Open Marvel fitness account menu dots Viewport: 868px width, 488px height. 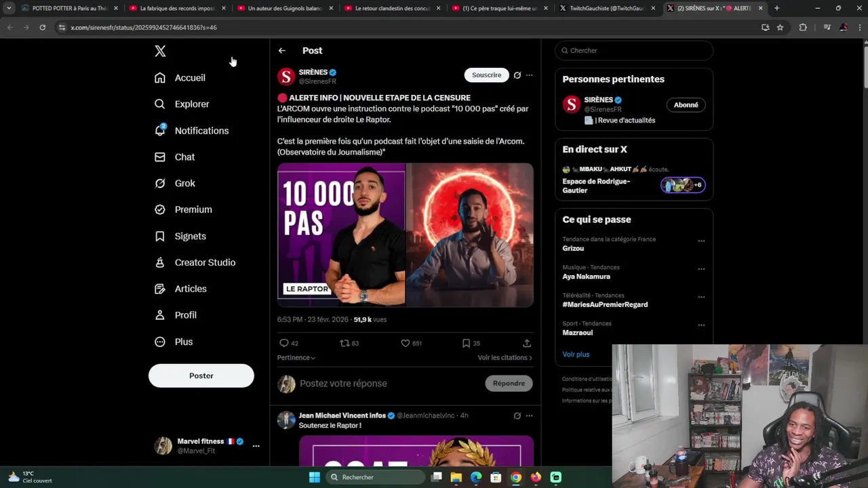[256, 446]
